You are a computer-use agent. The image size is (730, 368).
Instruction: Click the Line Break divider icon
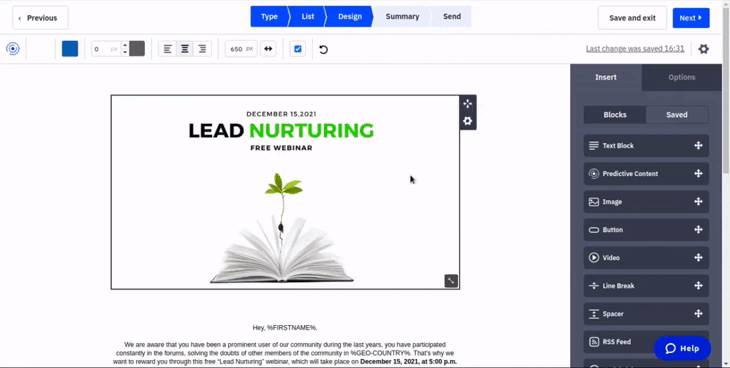click(x=594, y=286)
